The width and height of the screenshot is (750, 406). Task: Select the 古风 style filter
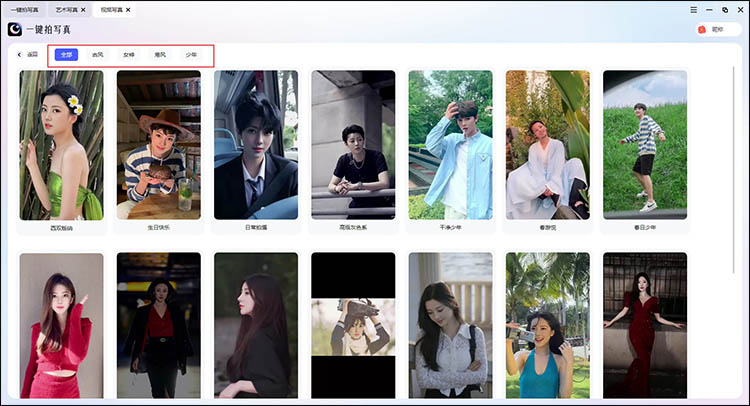click(x=98, y=55)
